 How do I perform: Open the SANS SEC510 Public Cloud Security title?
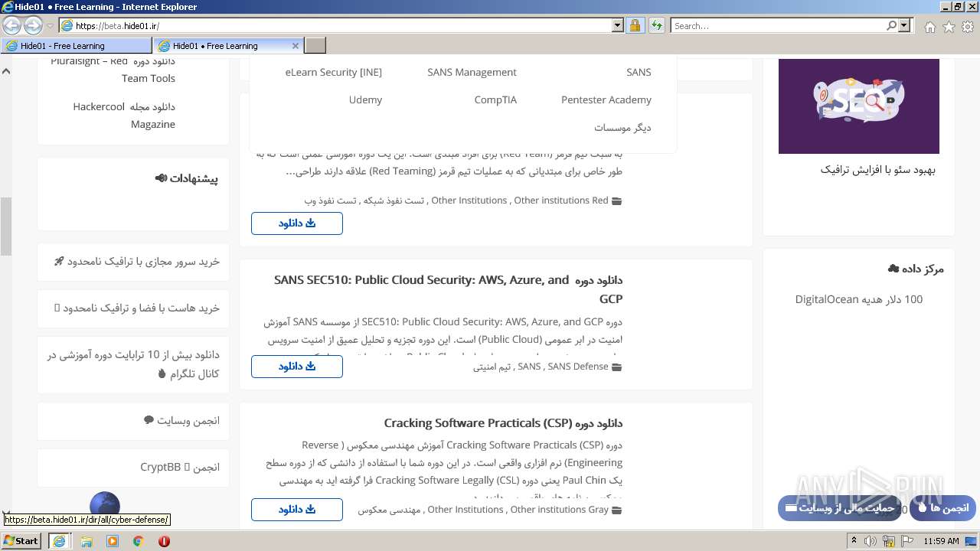click(448, 289)
